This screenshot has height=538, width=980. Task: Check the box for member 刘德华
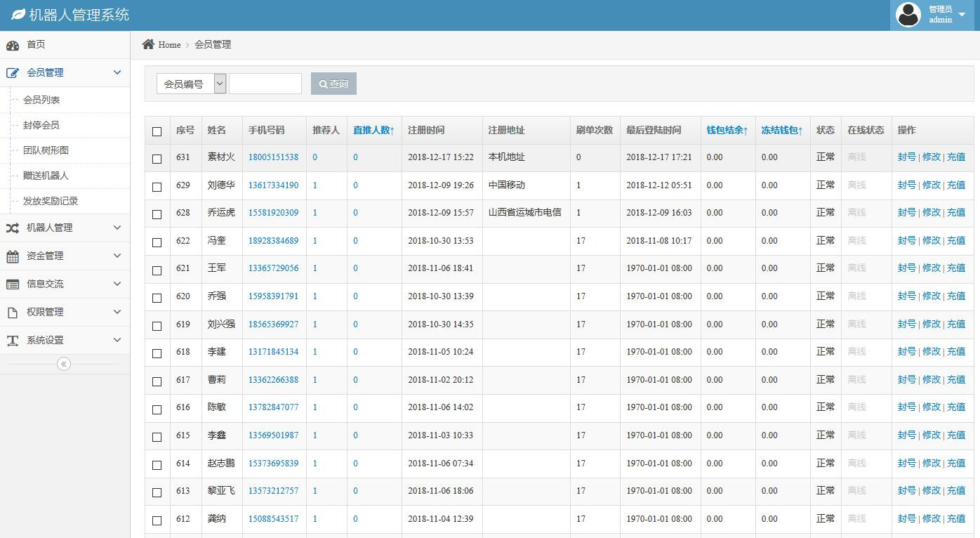(x=157, y=187)
